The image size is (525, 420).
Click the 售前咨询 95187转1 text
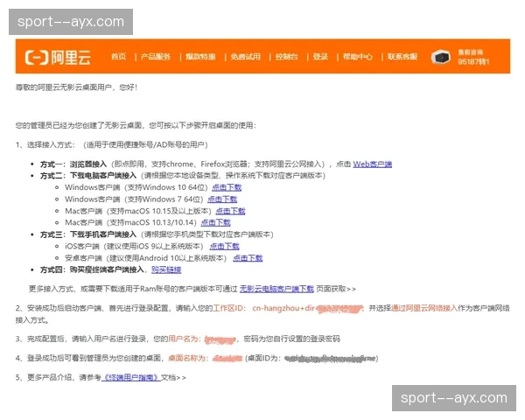(473, 57)
